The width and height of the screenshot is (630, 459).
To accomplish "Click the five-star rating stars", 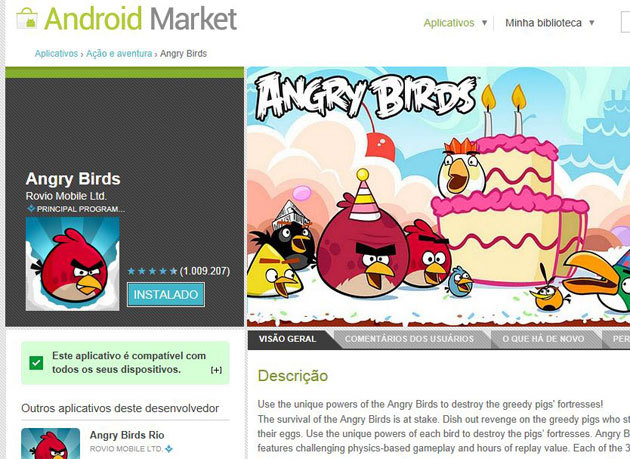I will 152,271.
